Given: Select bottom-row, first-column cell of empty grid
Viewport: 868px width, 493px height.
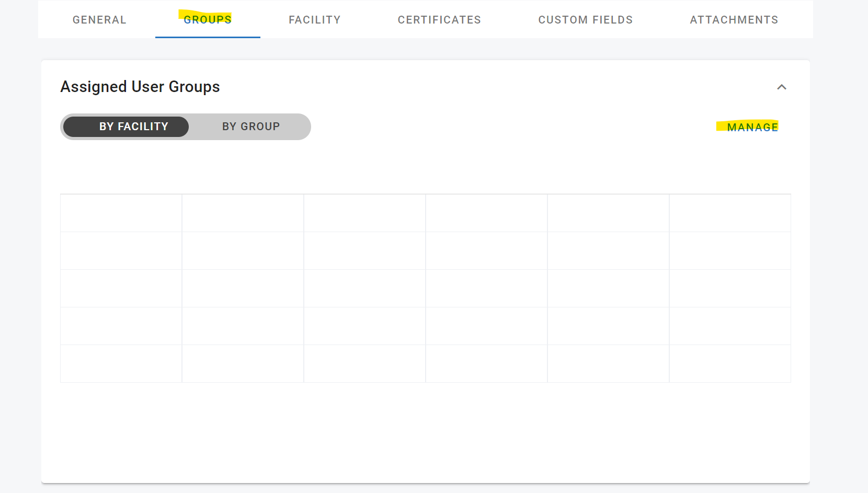Looking at the screenshot, I should pyautogui.click(x=121, y=364).
